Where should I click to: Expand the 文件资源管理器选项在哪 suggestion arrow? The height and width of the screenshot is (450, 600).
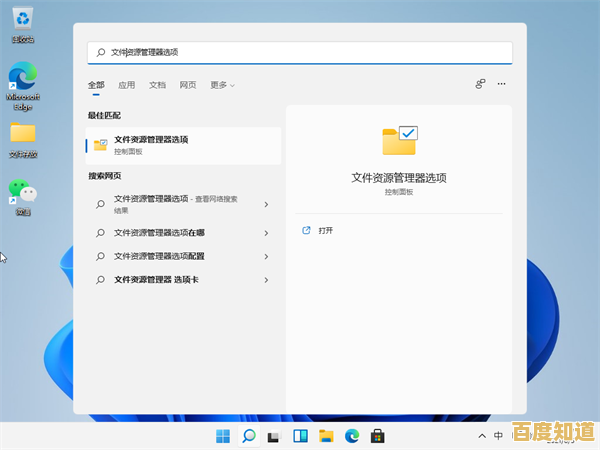pyautogui.click(x=266, y=233)
